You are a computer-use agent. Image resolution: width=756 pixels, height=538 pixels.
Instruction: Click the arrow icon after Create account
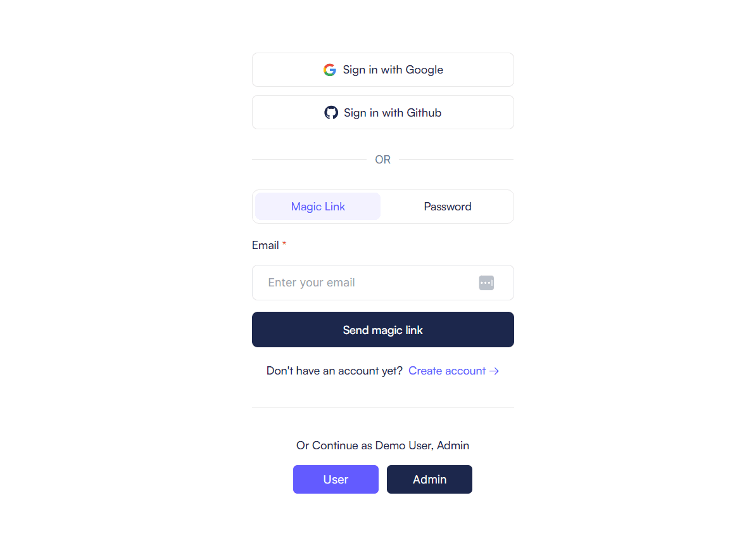(495, 371)
